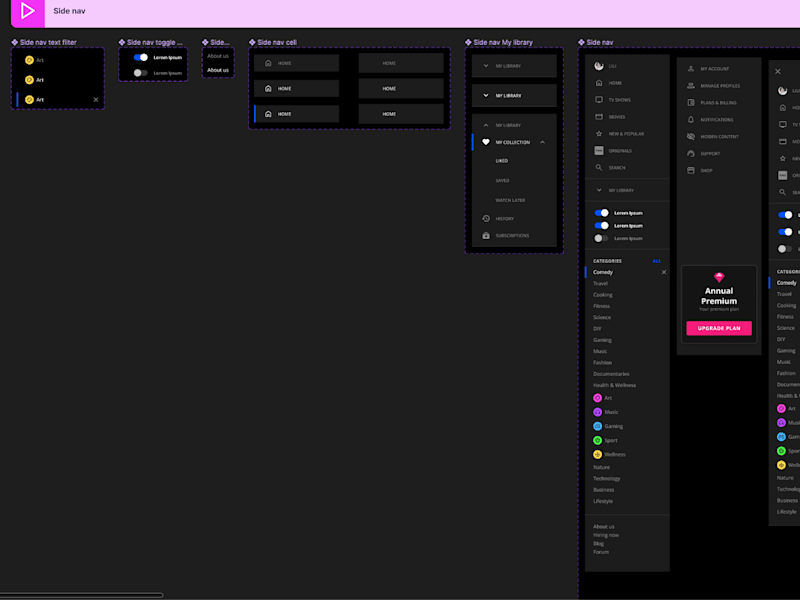This screenshot has width=800, height=600.
Task: Enable the grey Lorem ipsum switch in full Side nav
Action: click(602, 238)
